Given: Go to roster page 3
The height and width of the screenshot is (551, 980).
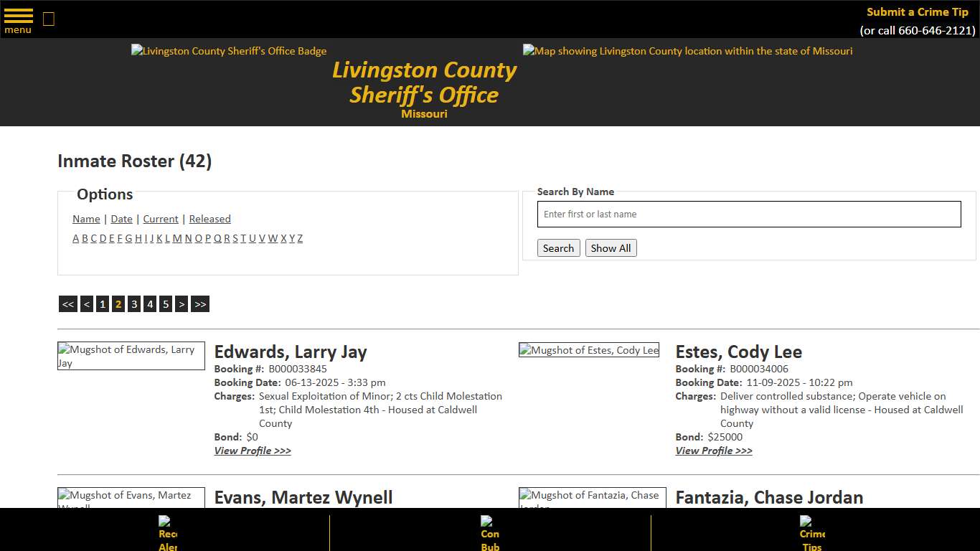Looking at the screenshot, I should click(x=134, y=303).
